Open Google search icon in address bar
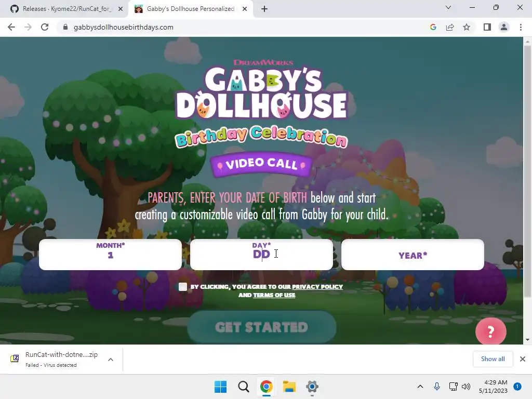Screen dimensions: 532x399 coord(433,27)
